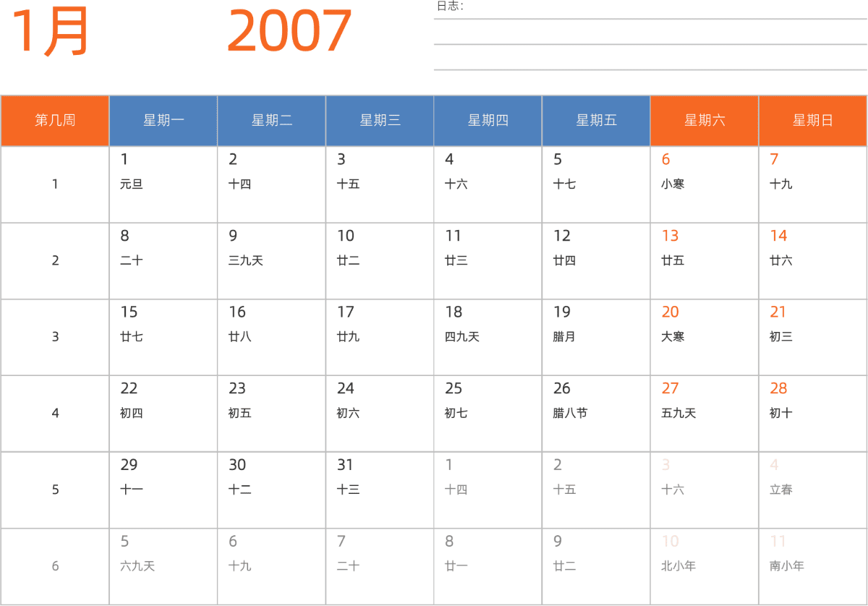
Task: Click the 四九天 label
Action: click(462, 337)
